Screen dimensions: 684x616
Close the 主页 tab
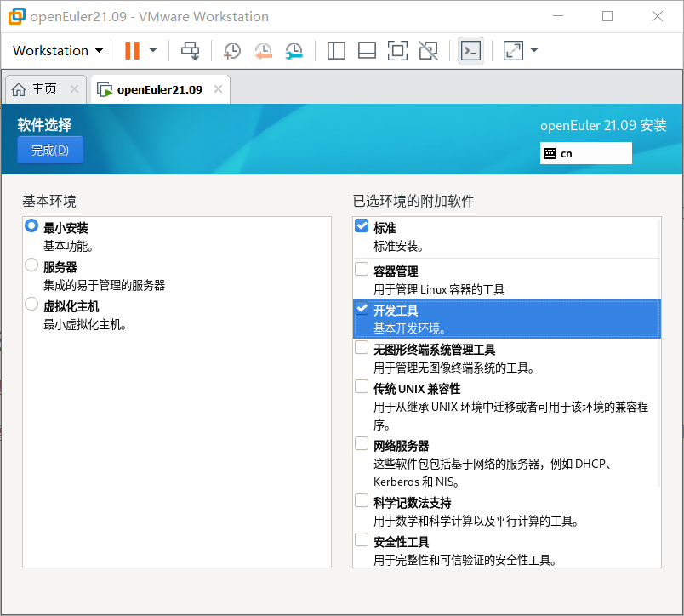tap(75, 89)
